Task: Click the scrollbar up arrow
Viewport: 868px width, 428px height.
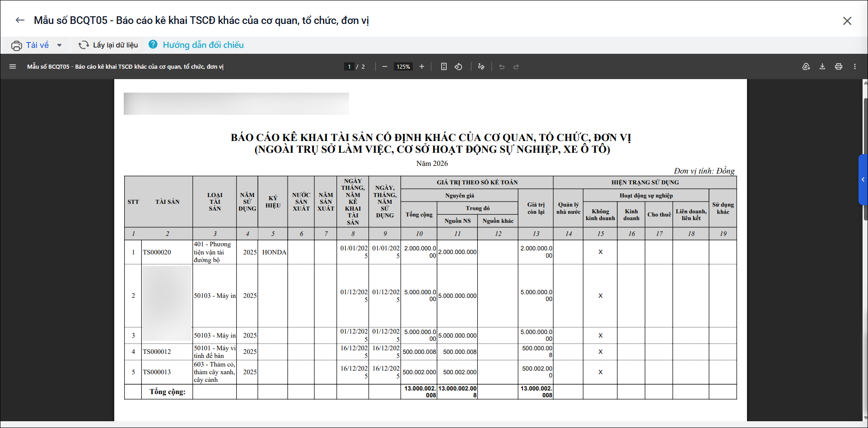Action: [x=865, y=82]
